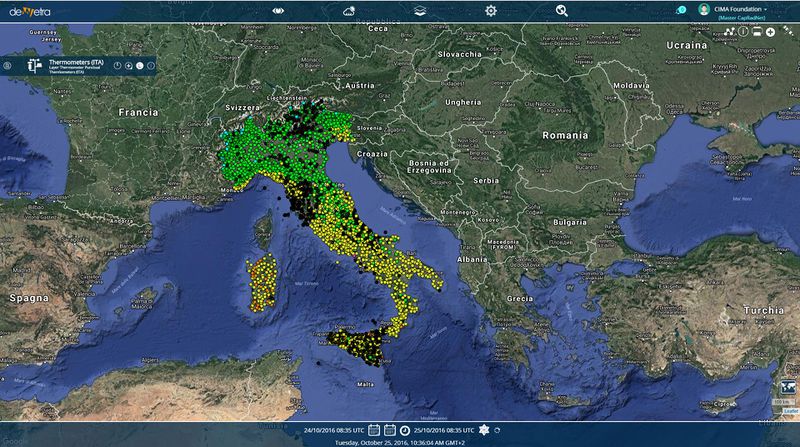
Task: Click the clock time icon
Action: 405,430
